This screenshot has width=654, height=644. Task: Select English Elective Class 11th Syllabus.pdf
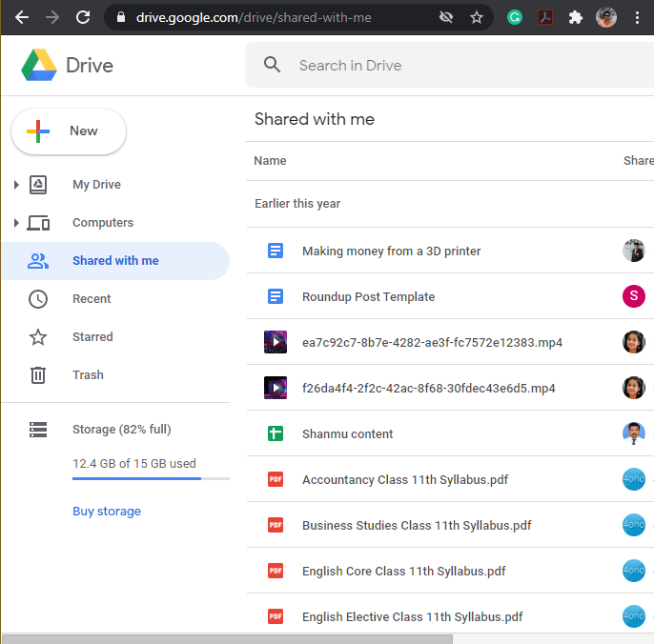click(x=412, y=617)
